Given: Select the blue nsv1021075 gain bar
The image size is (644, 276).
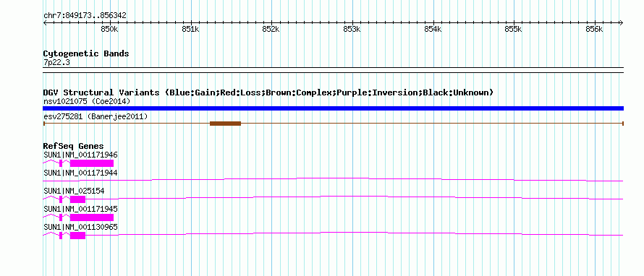Looking at the screenshot, I should click(x=333, y=108).
